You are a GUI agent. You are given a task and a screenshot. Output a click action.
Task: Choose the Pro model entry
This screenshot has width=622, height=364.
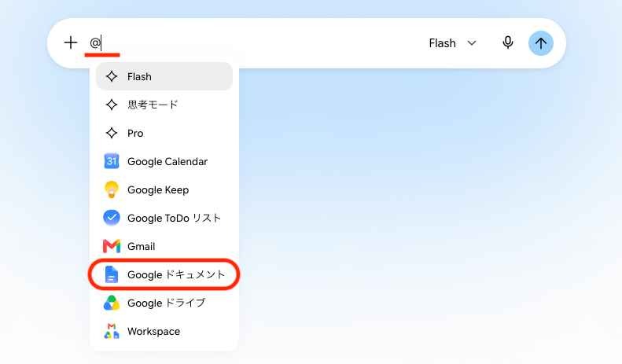tap(164, 133)
